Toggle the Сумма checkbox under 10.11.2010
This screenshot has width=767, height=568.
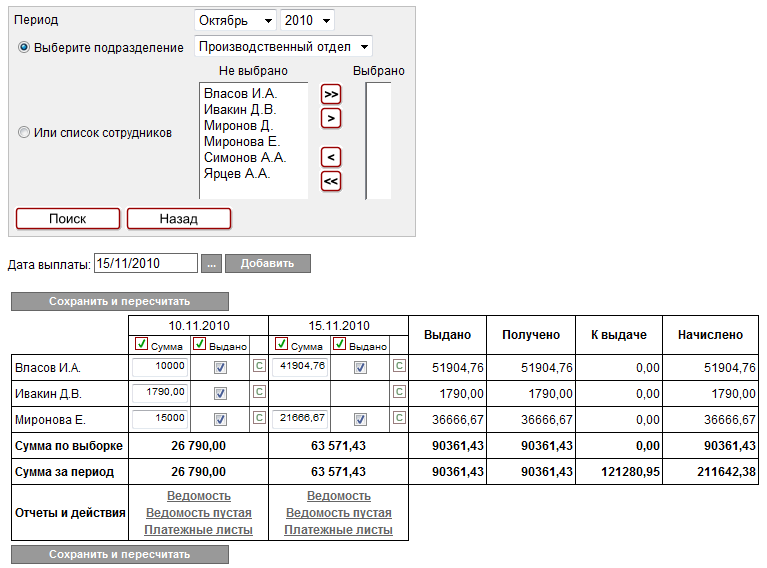tap(141, 344)
